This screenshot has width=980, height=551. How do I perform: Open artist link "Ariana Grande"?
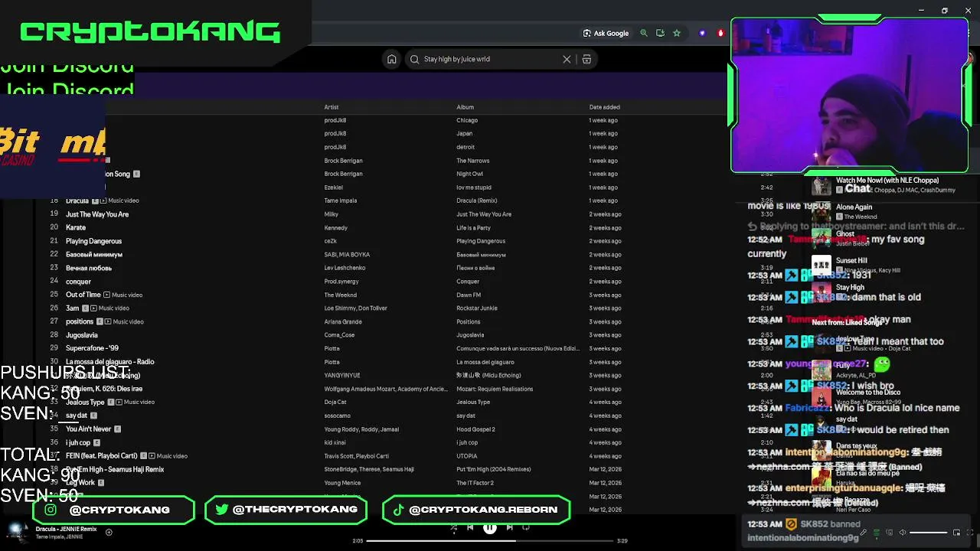point(343,321)
